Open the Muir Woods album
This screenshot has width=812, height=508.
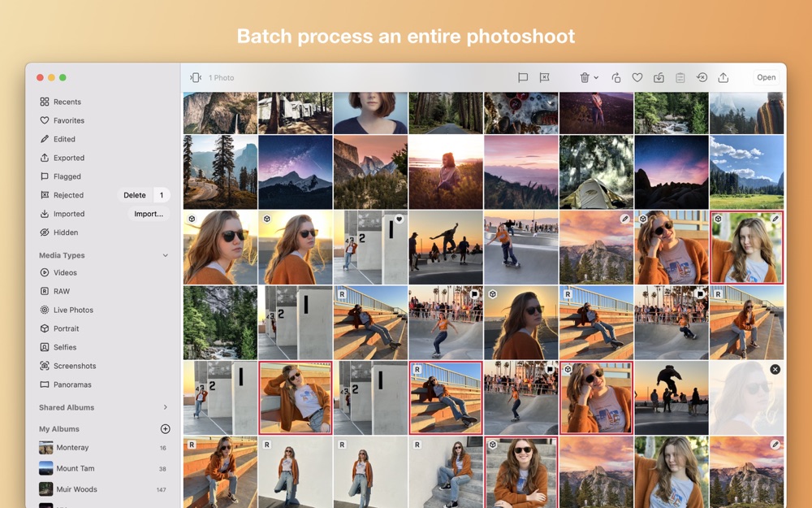pos(104,489)
